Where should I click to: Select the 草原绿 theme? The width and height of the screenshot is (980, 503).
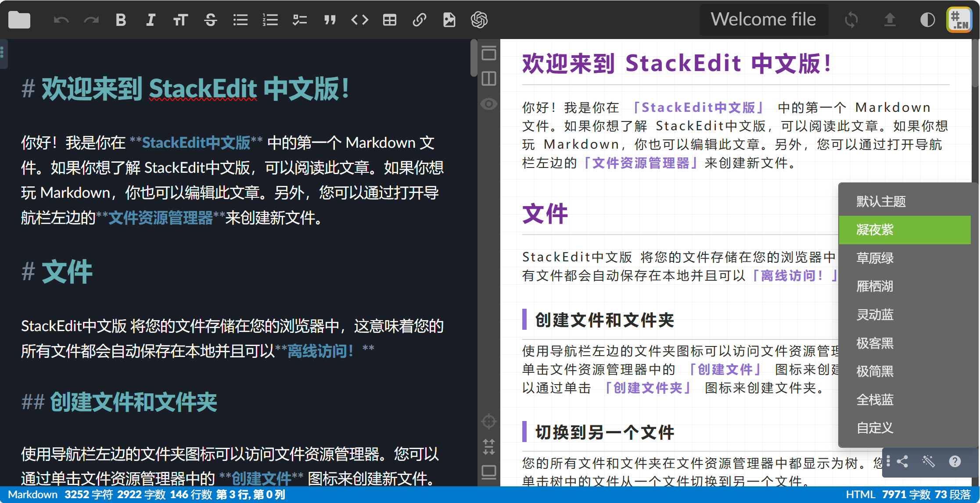(x=875, y=258)
